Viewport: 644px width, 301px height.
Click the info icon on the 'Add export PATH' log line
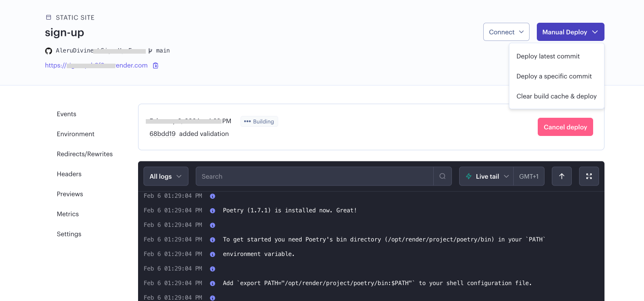(x=212, y=283)
